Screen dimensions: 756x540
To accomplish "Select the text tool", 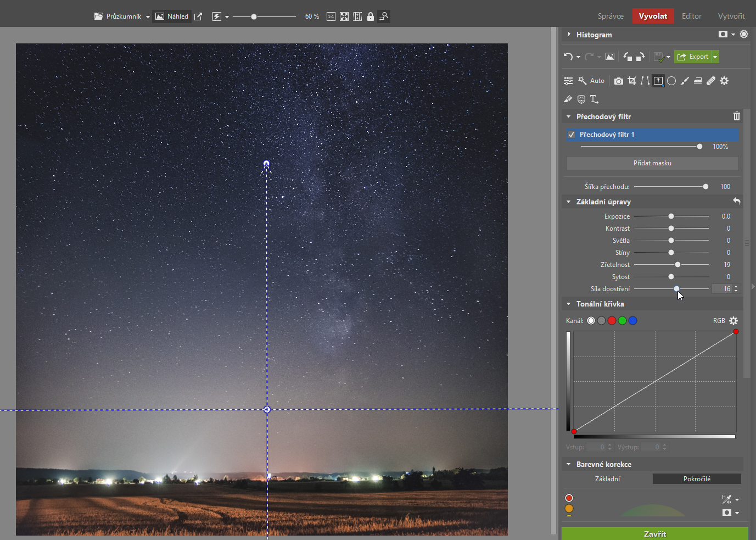I will point(595,99).
